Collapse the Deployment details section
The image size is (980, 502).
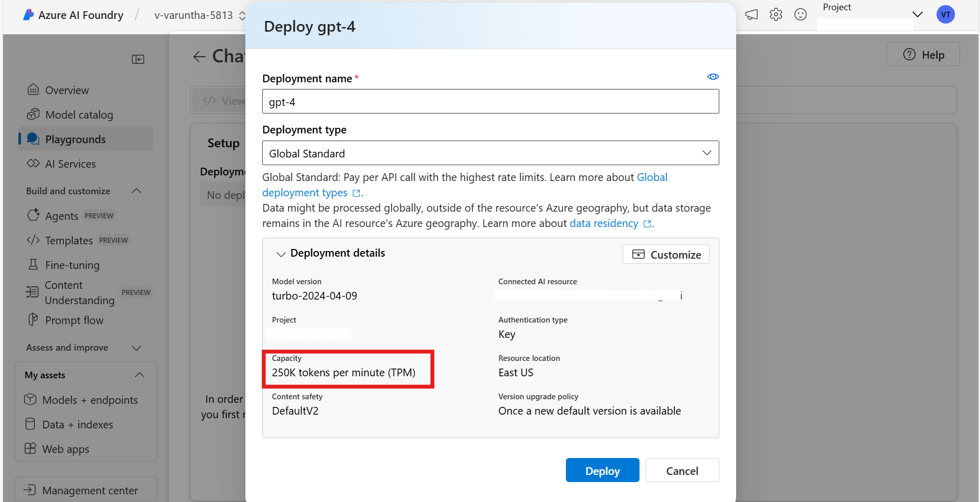pyautogui.click(x=281, y=254)
